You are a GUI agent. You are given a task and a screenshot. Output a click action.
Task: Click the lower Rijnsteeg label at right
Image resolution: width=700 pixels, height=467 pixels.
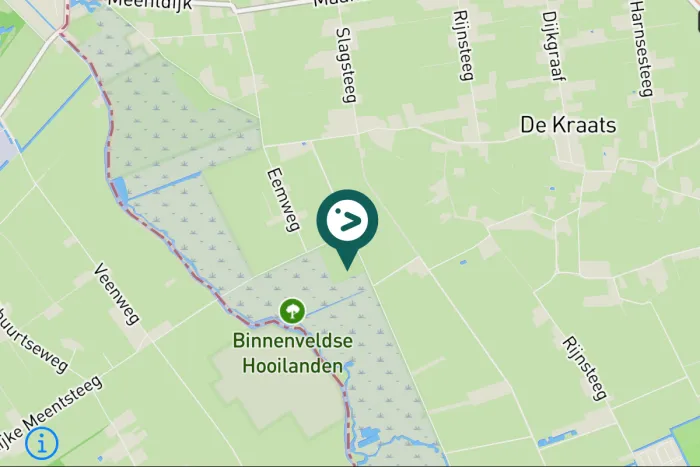(x=585, y=369)
